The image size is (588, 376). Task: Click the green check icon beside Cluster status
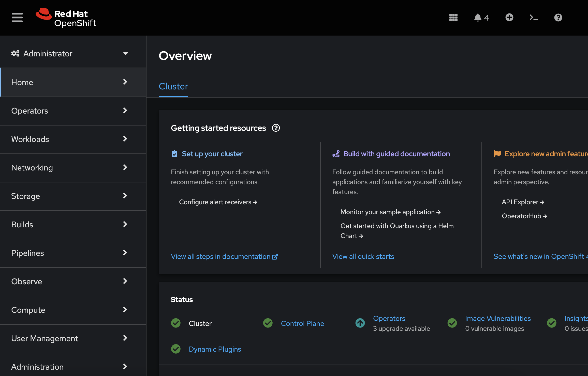176,323
